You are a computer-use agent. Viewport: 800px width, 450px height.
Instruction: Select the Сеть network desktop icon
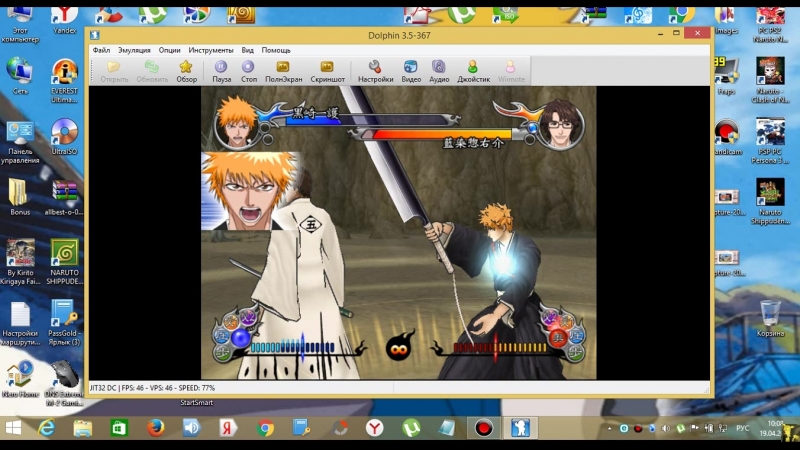pyautogui.click(x=20, y=76)
